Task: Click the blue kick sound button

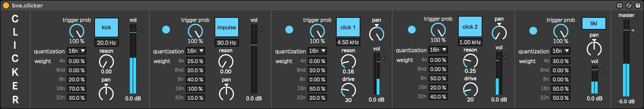Action: (x=106, y=28)
